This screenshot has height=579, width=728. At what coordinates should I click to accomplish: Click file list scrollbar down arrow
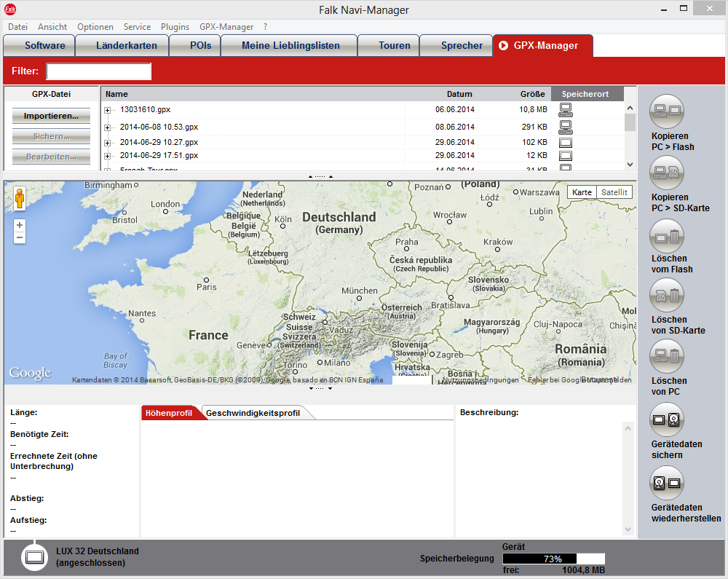pos(630,165)
